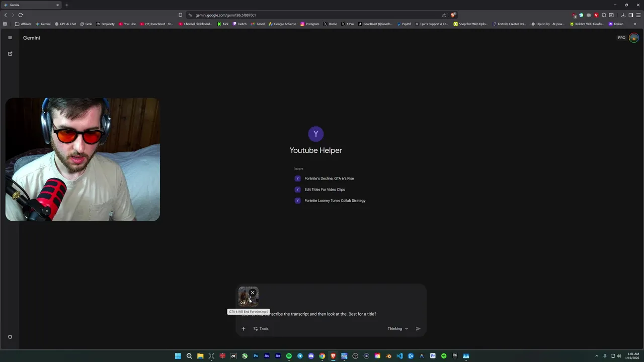Image resolution: width=644 pixels, height=362 pixels.
Task: Launch Premiere Pro from taskbar
Action: click(x=433, y=356)
